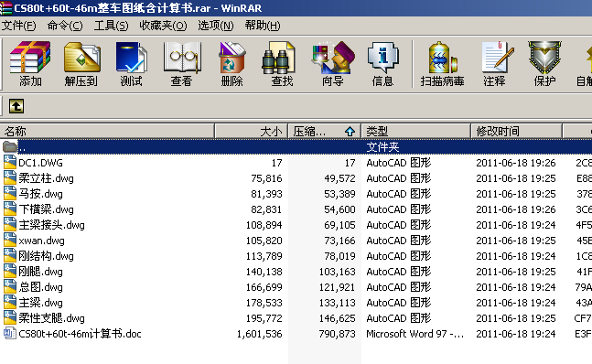Viewport: 592px width, 364px height.
Task: Show archive 信息 (Info)
Action: [x=382, y=63]
